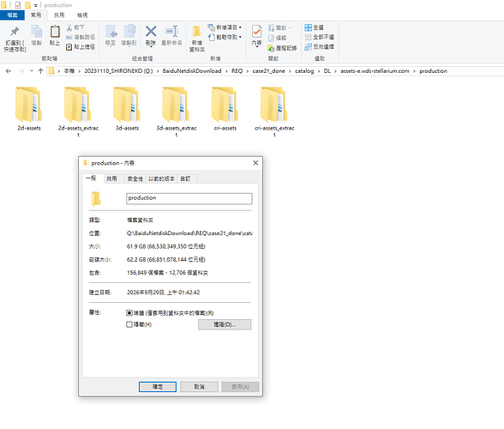Image resolution: width=504 pixels, height=429 pixels.
Task: Click the Rename (重新命名) icon
Action: [171, 32]
